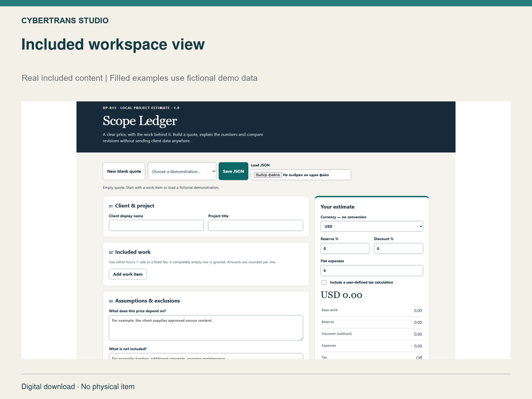The image size is (532, 399).
Task: Click the CYBERTRANS STUDIO title
Action: pos(65,21)
